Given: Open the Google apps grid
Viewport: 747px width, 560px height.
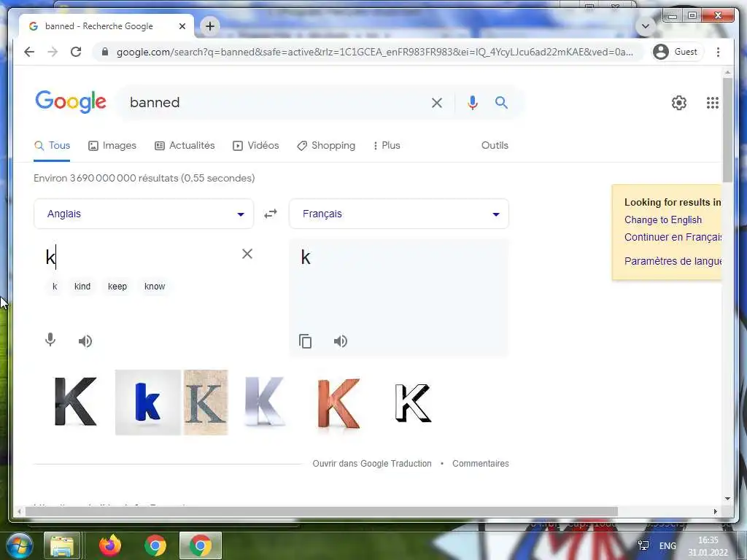Looking at the screenshot, I should 712,102.
